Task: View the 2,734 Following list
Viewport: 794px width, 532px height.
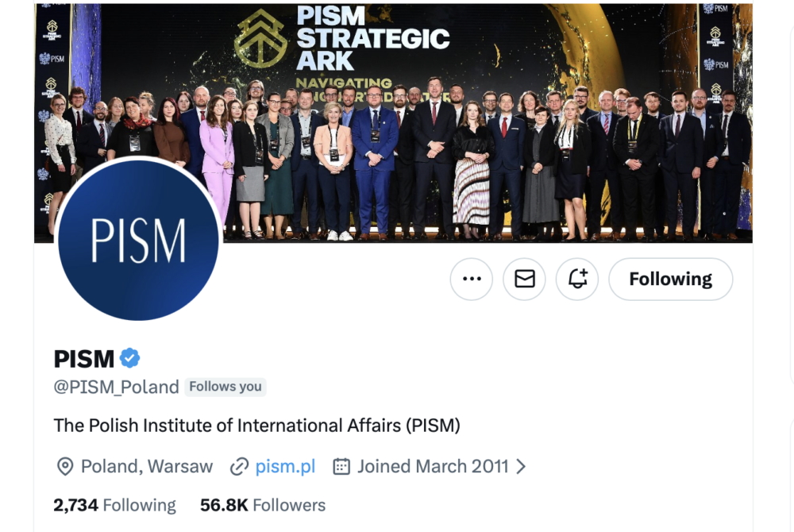Action: (114, 505)
